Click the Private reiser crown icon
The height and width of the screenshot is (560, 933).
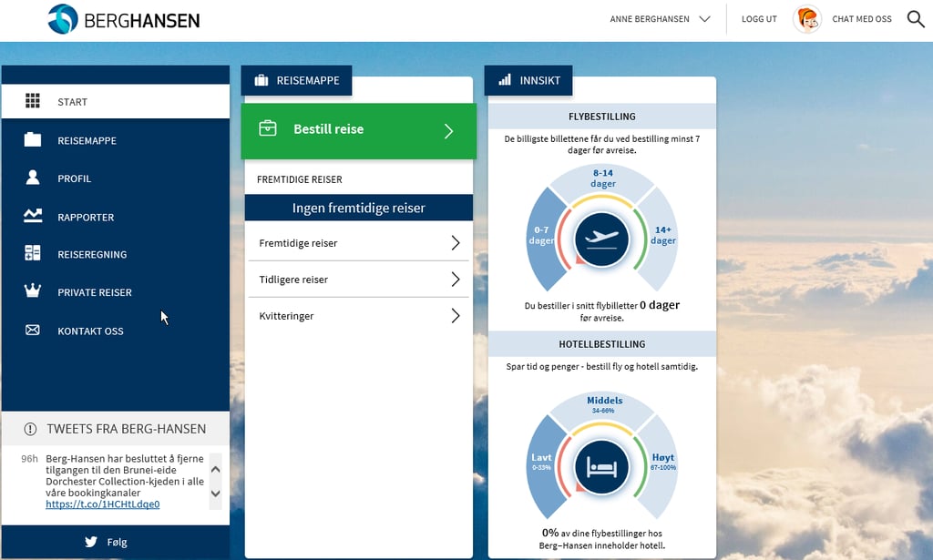33,290
